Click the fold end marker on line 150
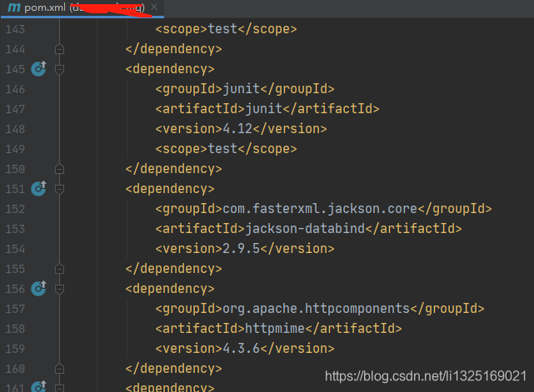Viewport: 534px width, 392px height. pos(60,169)
